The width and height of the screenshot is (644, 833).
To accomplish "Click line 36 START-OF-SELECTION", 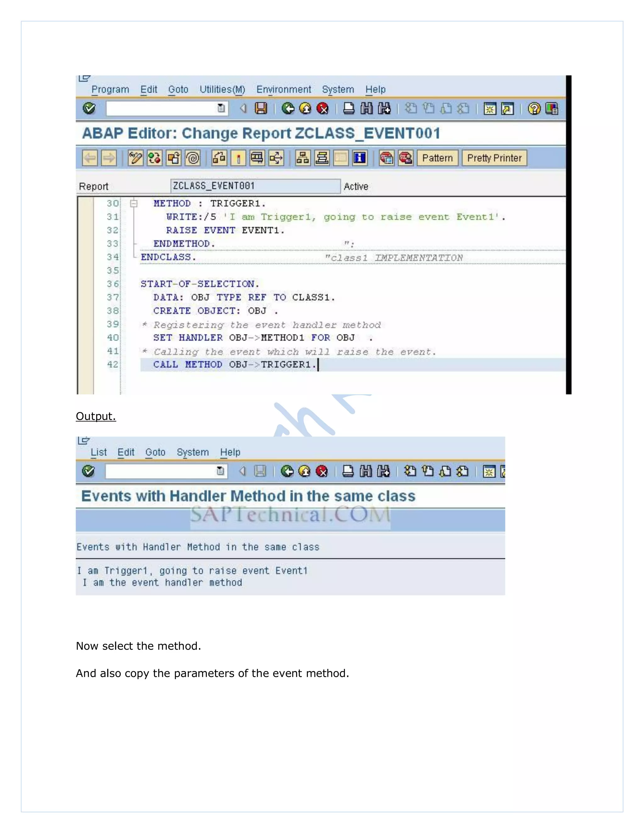I will pos(200,284).
